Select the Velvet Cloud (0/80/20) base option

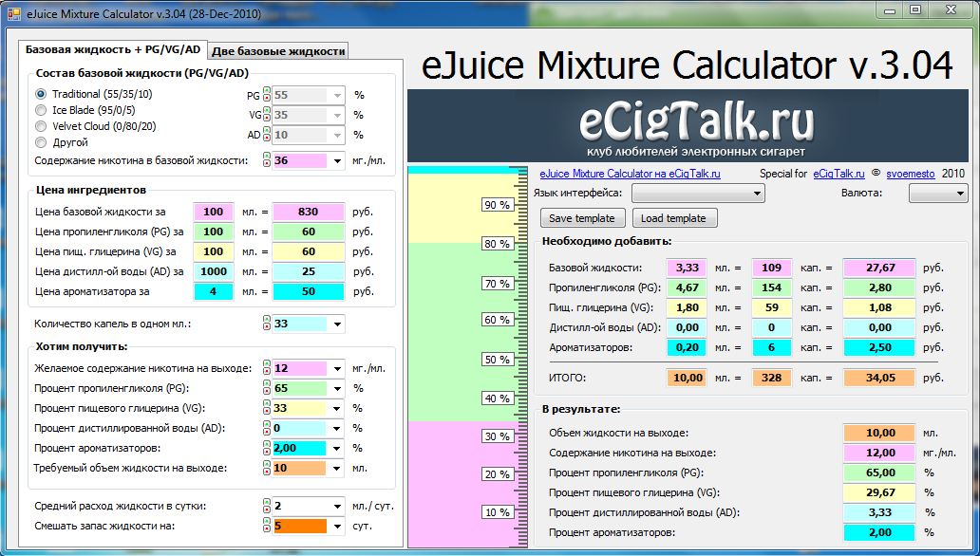[41, 126]
